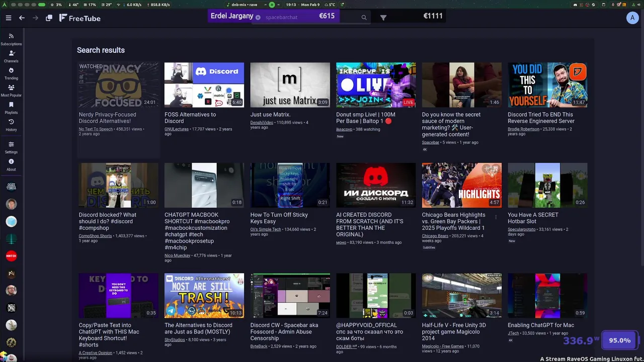Open the hamburger menu in FreeTube
Screen dimensions: 644x362
[x=9, y=18]
